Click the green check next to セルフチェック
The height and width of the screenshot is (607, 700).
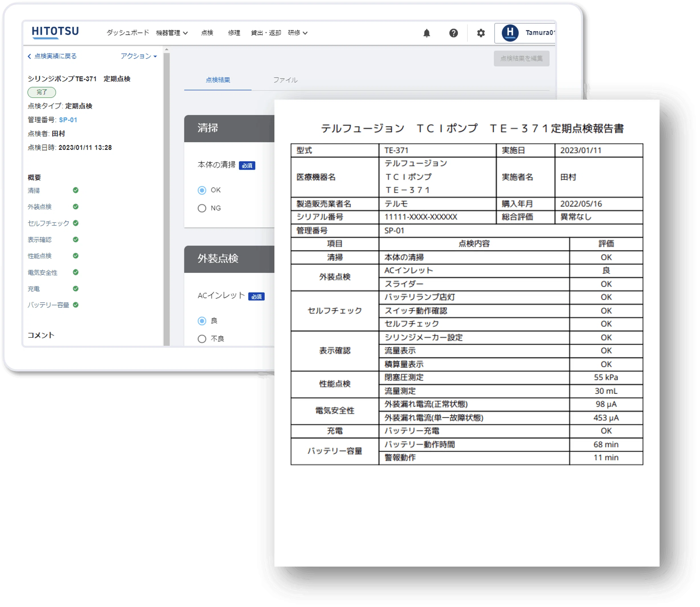pyautogui.click(x=75, y=223)
